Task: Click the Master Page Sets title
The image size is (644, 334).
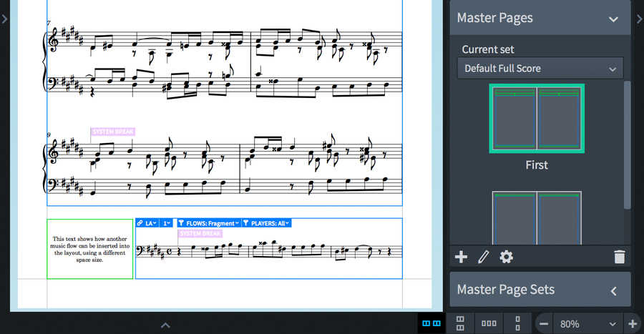Action: coord(506,290)
